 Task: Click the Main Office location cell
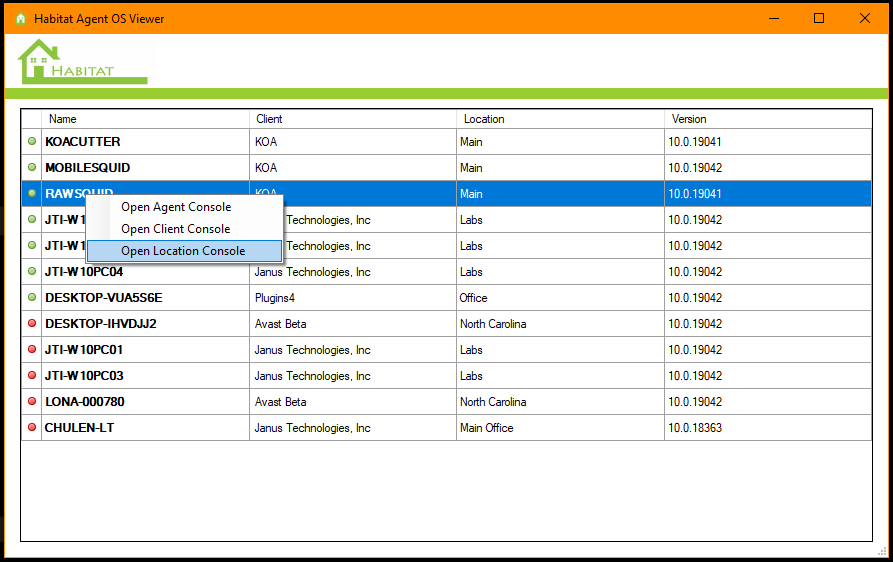click(x=487, y=428)
